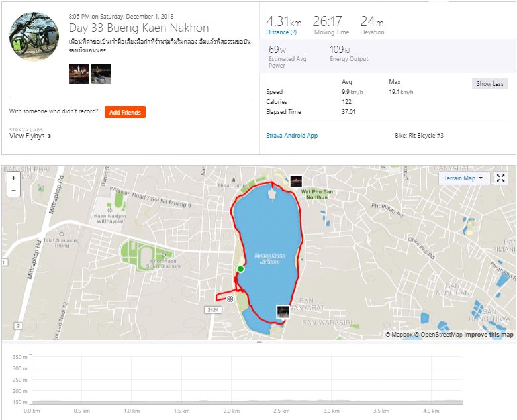Open the Terrain Map dropdown
517x420 pixels.
[x=464, y=178]
